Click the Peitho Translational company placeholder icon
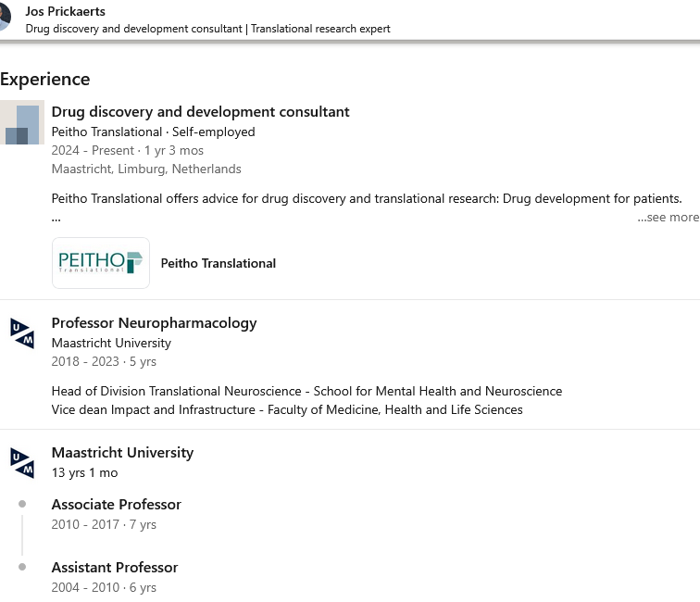 click(22, 123)
